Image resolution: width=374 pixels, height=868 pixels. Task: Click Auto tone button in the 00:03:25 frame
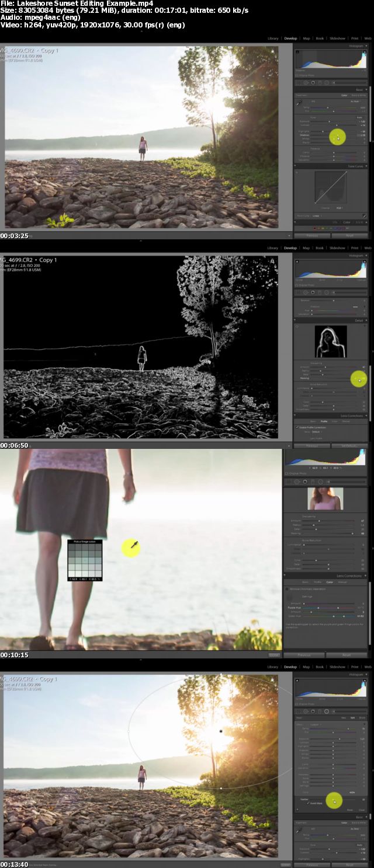359,117
